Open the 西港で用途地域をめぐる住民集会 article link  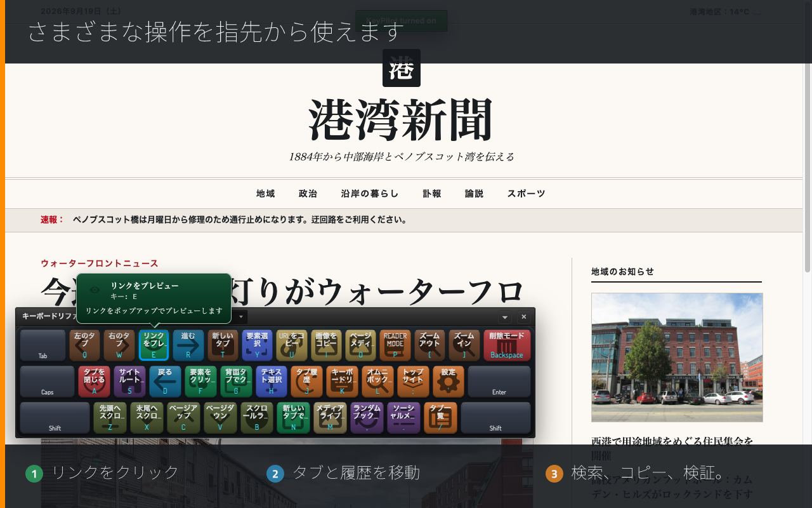(672, 448)
